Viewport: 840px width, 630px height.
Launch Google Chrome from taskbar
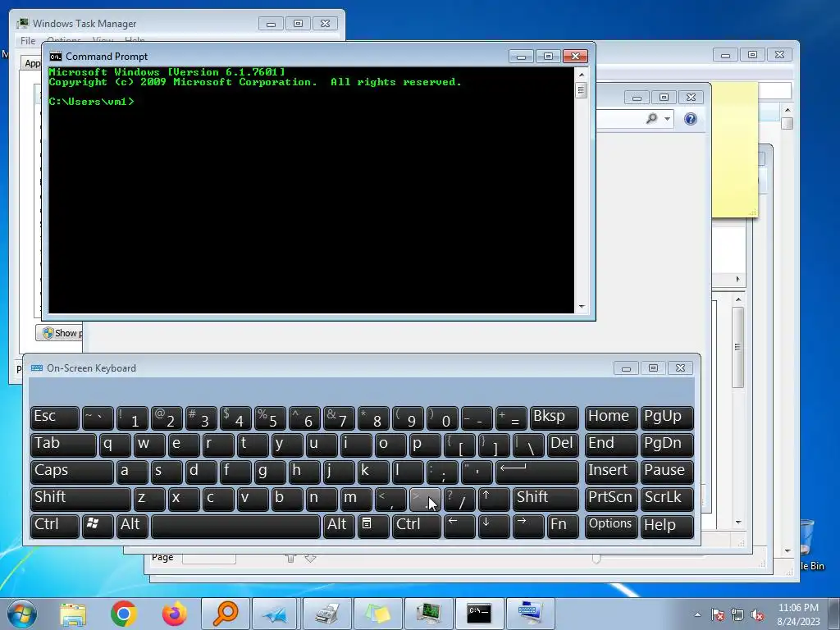[x=124, y=614]
